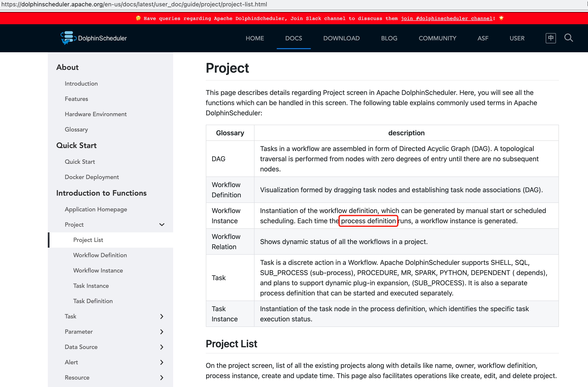This screenshot has height=387, width=588.
Task: Expand the Resource sidebar section chevron
Action: pyautogui.click(x=162, y=378)
